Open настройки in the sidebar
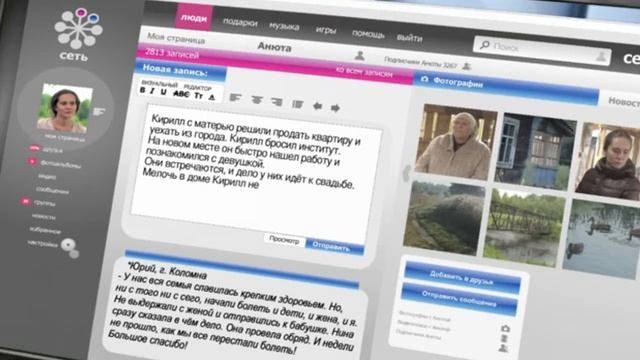This screenshot has height=360, width=640. [42, 243]
